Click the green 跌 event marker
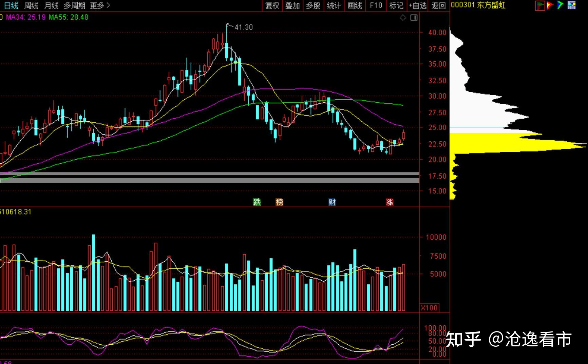 (257, 202)
